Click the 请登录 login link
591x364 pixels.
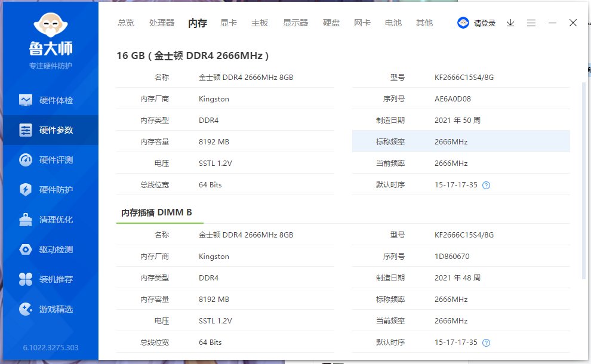click(484, 23)
